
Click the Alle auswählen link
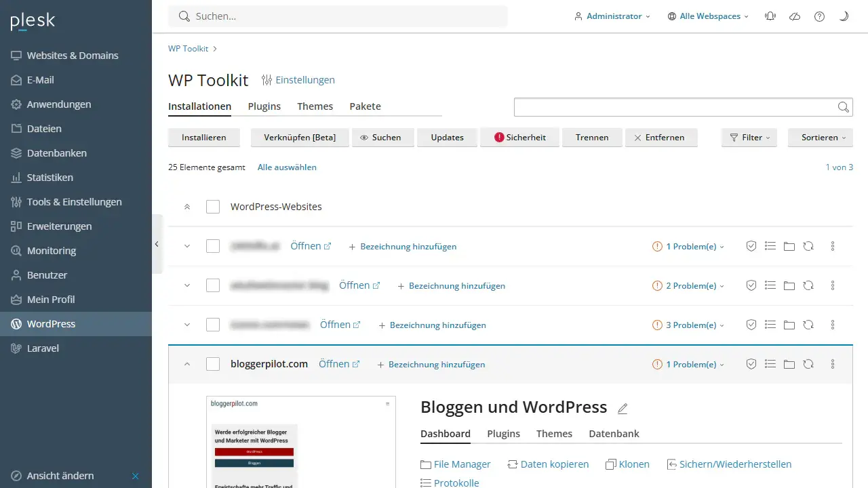point(287,167)
